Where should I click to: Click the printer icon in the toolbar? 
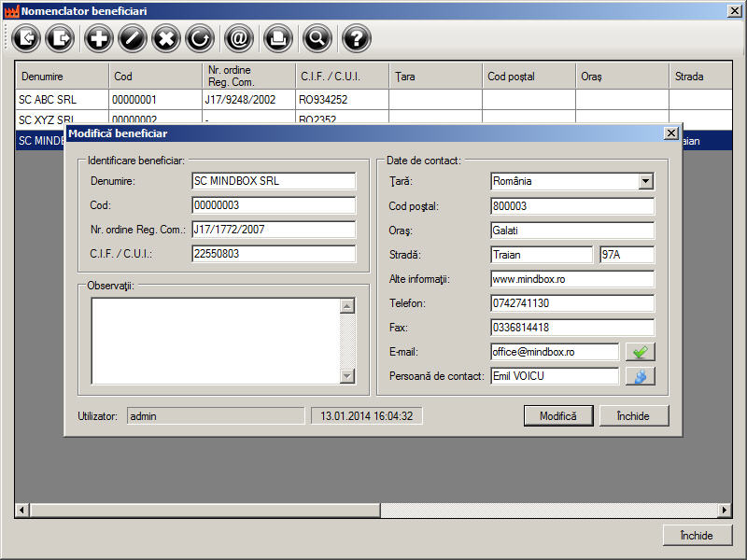coord(277,38)
